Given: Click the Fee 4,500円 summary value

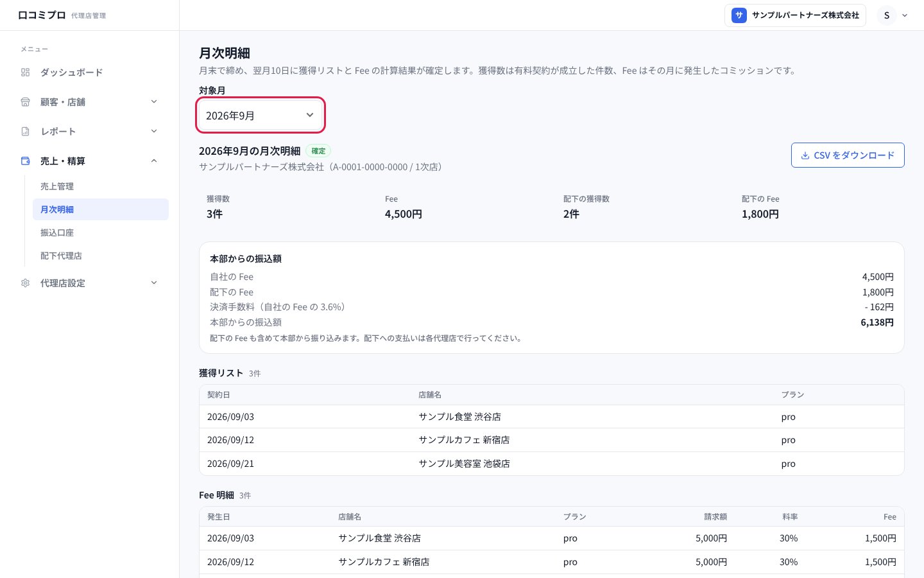Looking at the screenshot, I should point(404,215).
